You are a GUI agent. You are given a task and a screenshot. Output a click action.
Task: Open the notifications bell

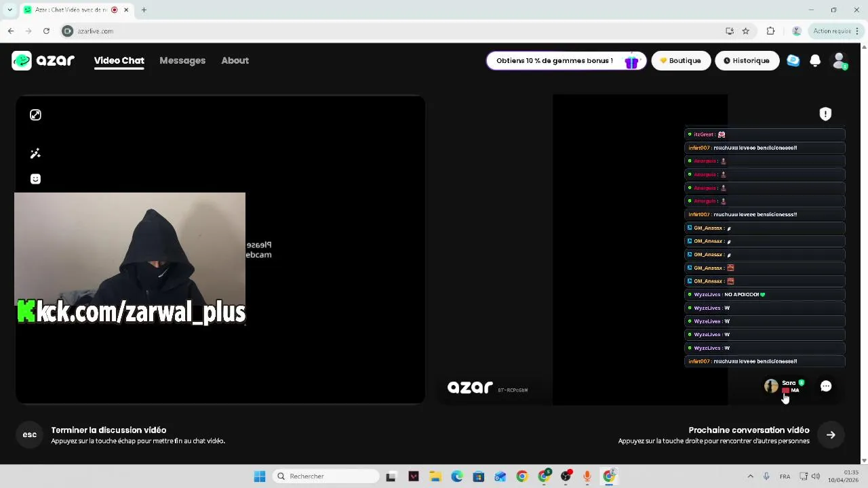[815, 60]
